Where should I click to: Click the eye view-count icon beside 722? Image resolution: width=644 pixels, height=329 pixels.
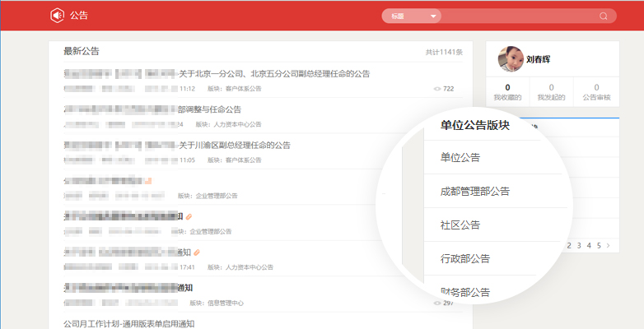436,89
